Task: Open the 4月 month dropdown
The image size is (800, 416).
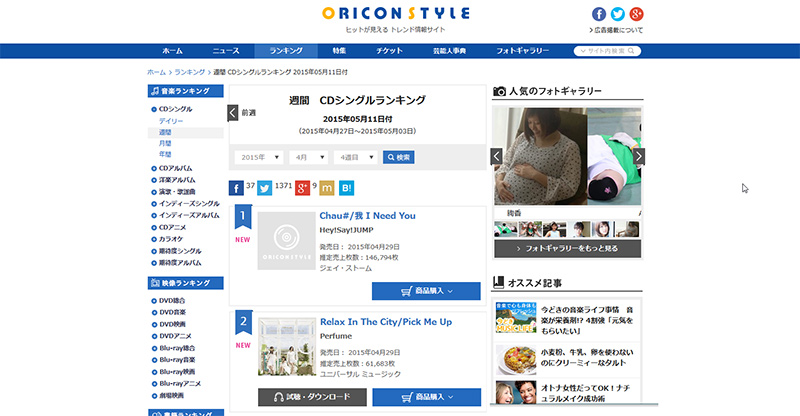Action: 308,157
